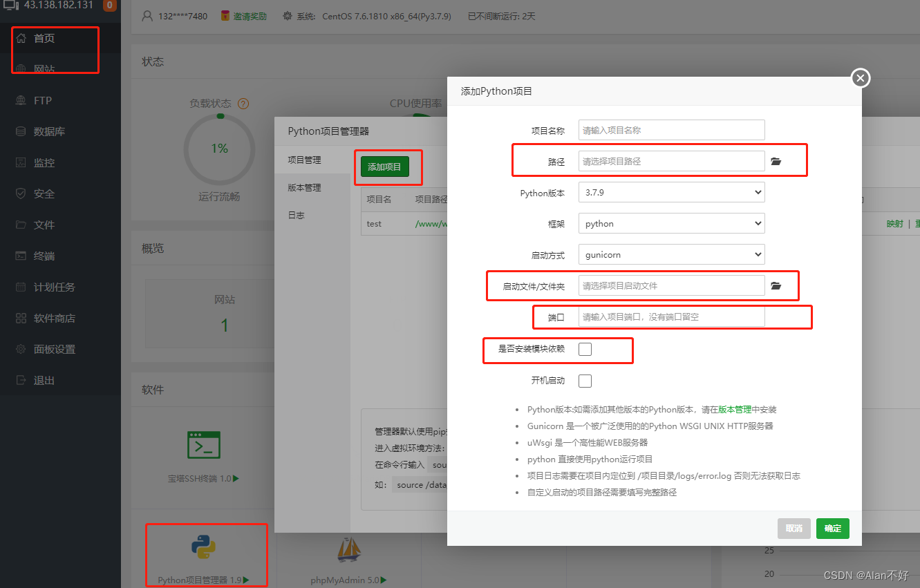Viewport: 920px width, 588px height.
Task: Click the exit icon beside 退出
Action: click(21, 380)
